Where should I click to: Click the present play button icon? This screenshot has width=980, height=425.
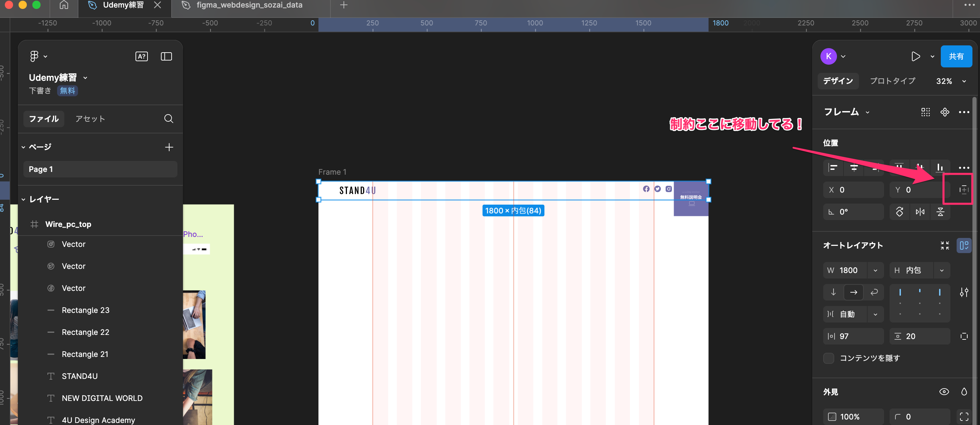[x=915, y=56]
